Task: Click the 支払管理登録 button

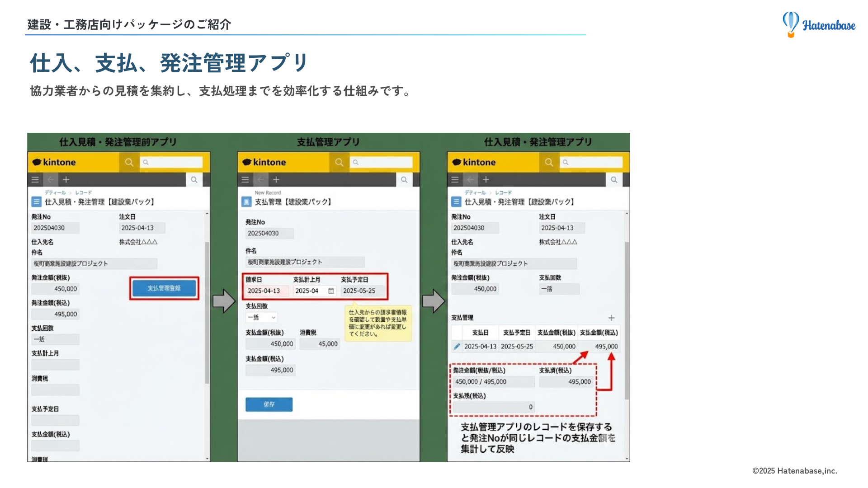Action: click(165, 288)
